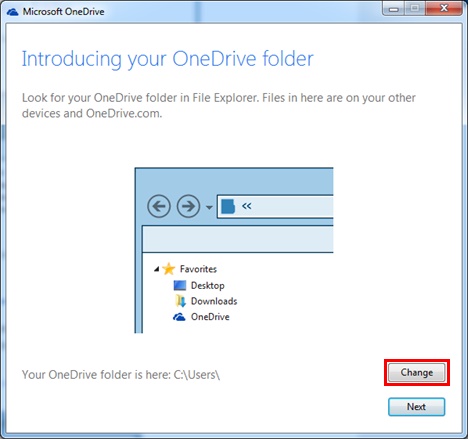Proceed with the Next button
The image size is (469, 440).
point(416,407)
